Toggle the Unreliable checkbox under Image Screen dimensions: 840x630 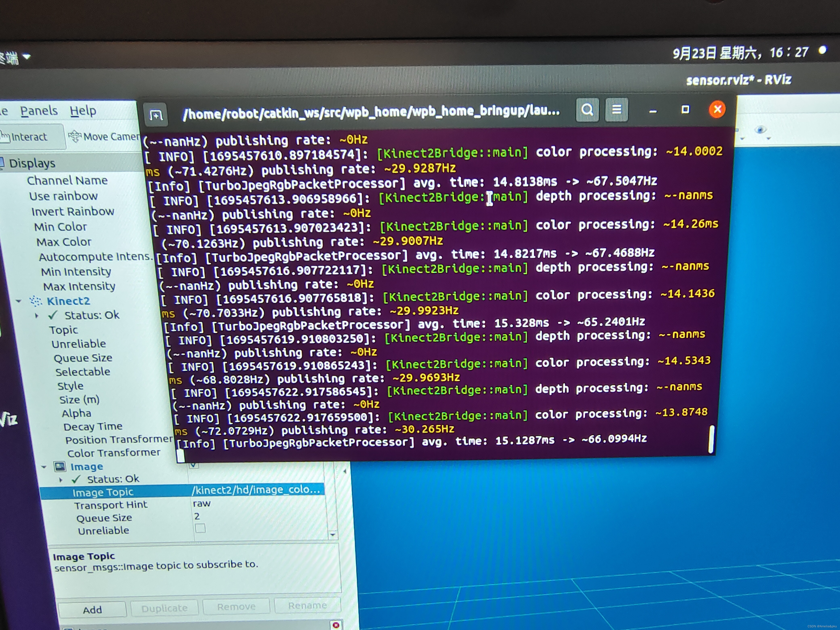(200, 528)
